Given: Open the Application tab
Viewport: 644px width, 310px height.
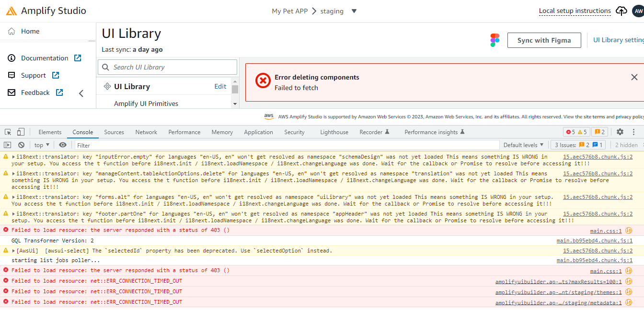Looking at the screenshot, I should click(258, 132).
